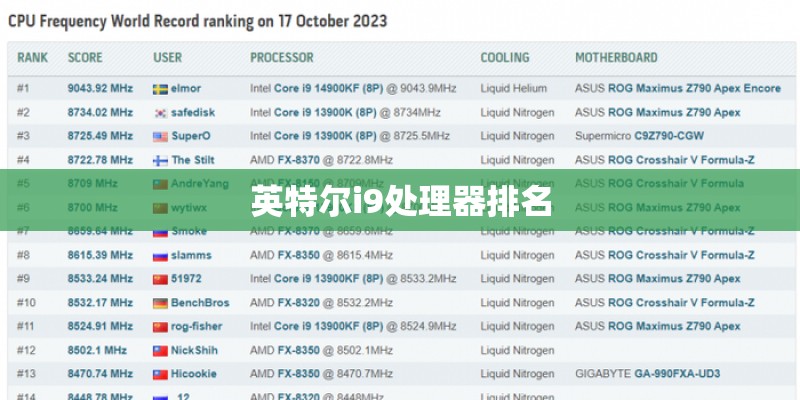Click rank #10 cell
Screen dimensions: 800x400
pos(26,303)
